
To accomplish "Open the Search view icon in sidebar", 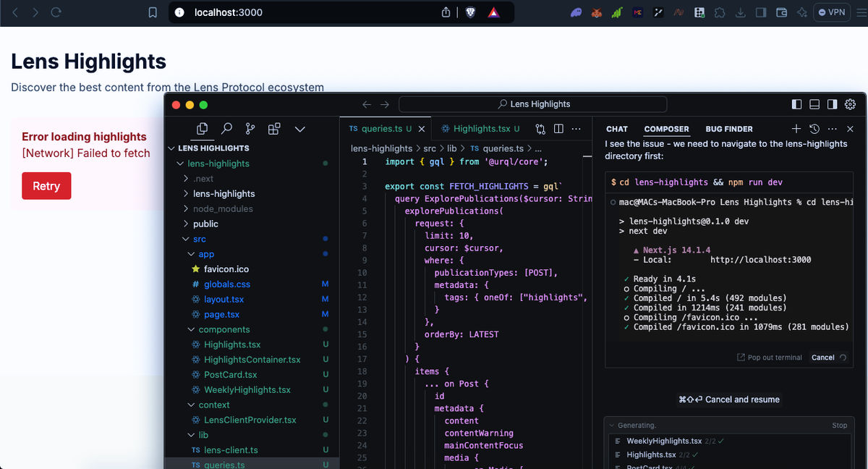I will point(226,128).
